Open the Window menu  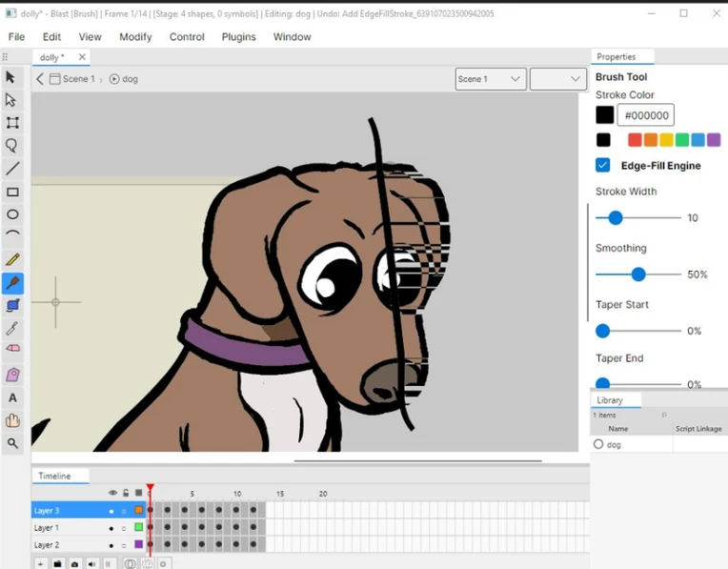pos(292,37)
